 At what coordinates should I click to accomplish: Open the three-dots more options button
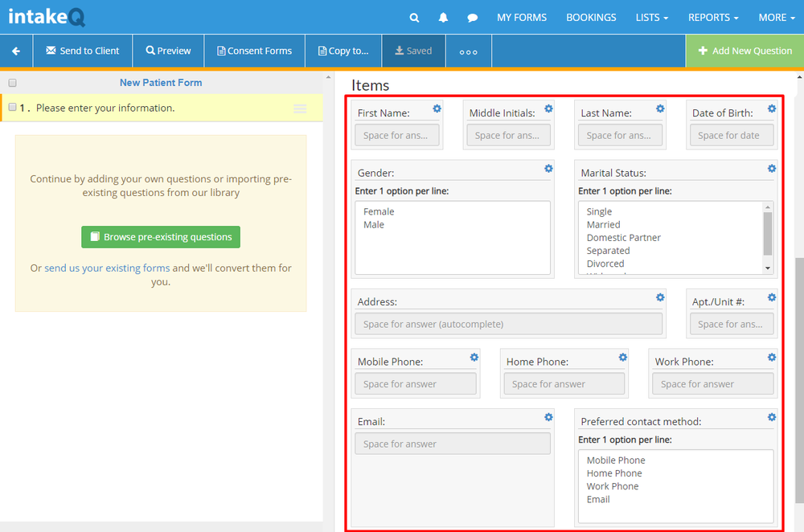click(468, 51)
